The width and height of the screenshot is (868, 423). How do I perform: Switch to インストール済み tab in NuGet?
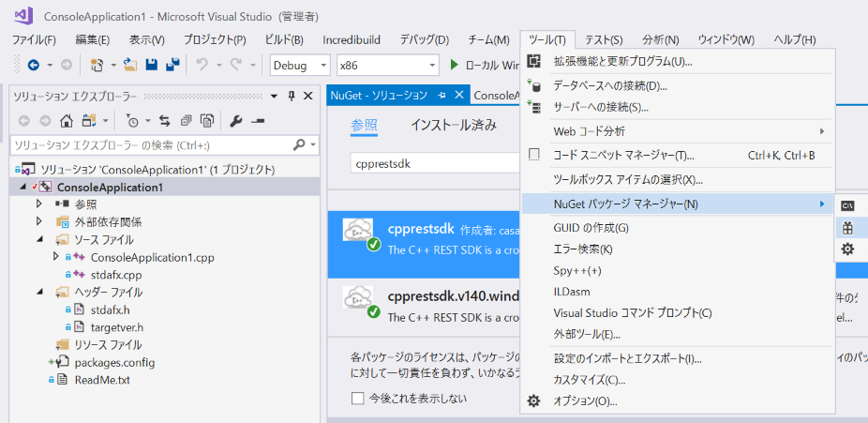tap(454, 125)
